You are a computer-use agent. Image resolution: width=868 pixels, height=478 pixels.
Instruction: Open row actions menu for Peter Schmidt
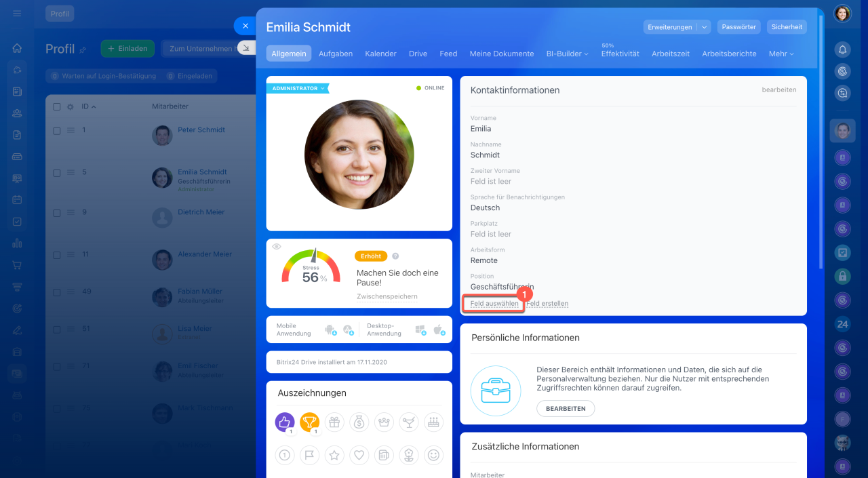[71, 131]
